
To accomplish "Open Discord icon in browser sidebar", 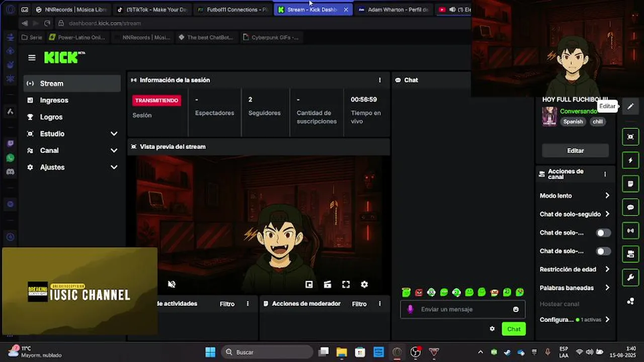I will tap(10, 171).
